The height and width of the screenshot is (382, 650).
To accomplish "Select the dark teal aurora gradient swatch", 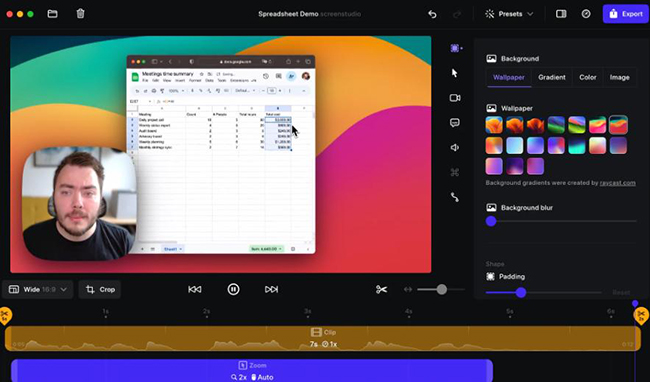I will [577, 146].
